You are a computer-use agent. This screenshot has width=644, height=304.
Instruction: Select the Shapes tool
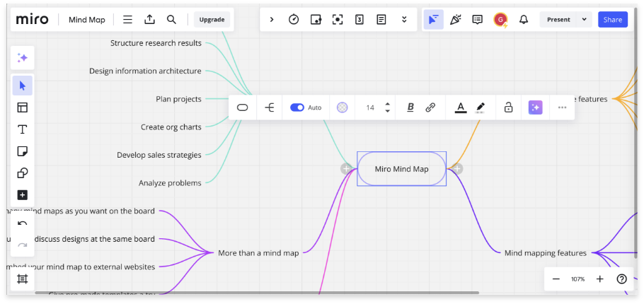click(22, 173)
